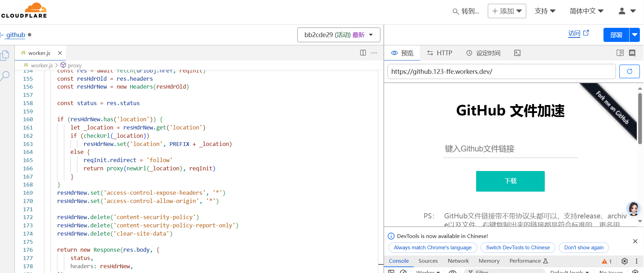Image resolution: width=644 pixels, height=273 pixels.
Task: Click the 'clear-site-data' delete line
Action: point(115,234)
